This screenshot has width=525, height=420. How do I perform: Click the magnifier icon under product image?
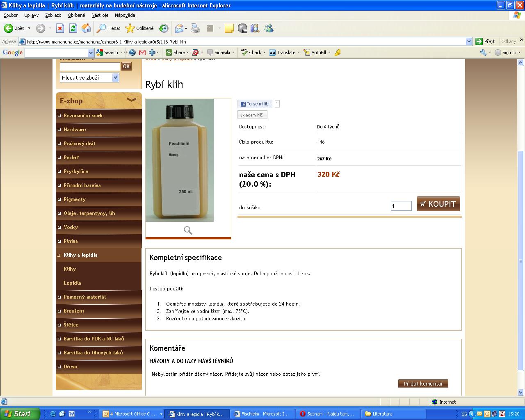point(188,231)
